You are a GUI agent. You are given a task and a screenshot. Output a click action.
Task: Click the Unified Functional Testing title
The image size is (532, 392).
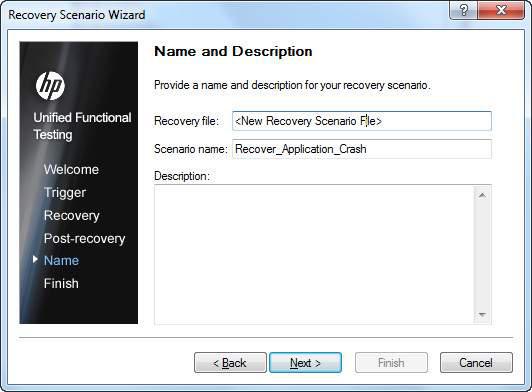pos(82,126)
